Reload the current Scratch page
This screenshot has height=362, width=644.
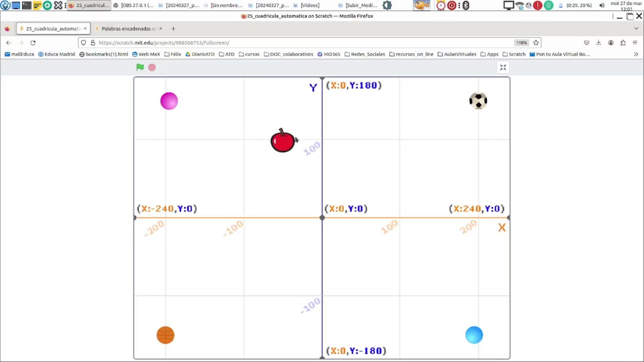(x=33, y=43)
